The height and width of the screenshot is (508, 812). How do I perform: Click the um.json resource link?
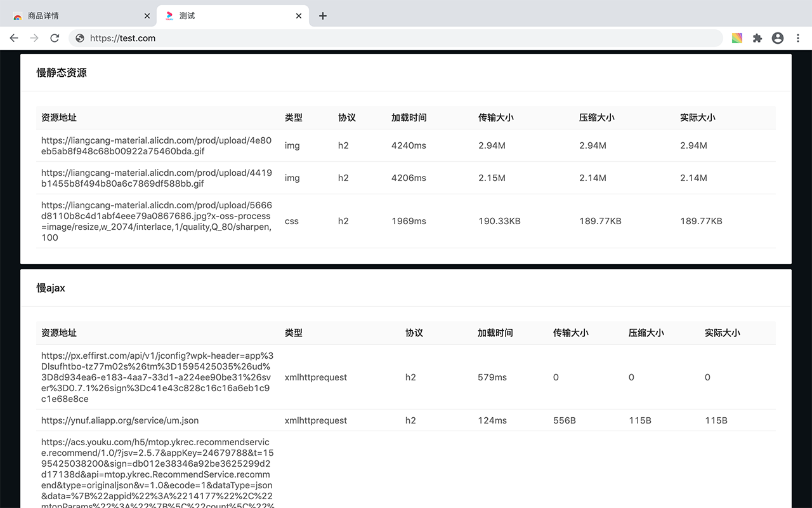(119, 420)
